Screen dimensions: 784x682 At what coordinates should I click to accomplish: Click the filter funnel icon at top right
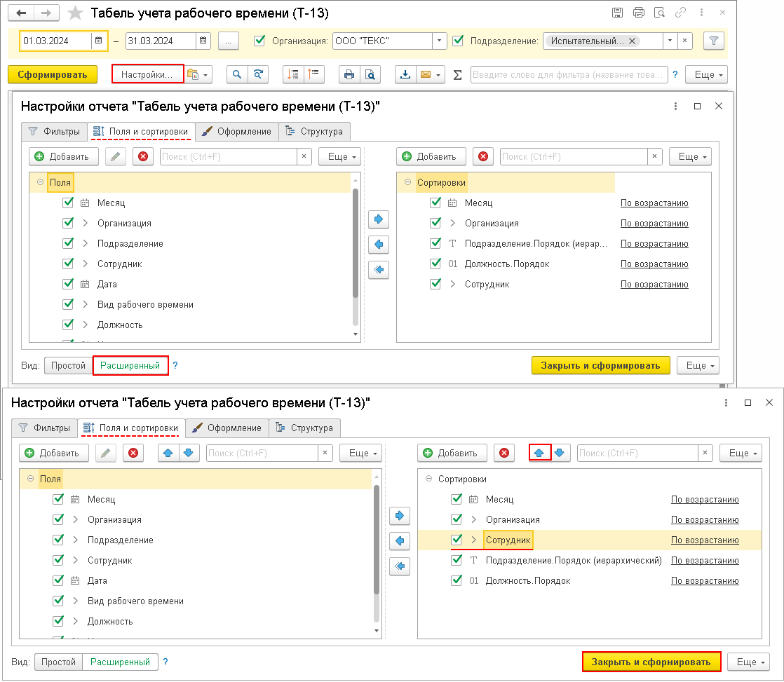[713, 41]
